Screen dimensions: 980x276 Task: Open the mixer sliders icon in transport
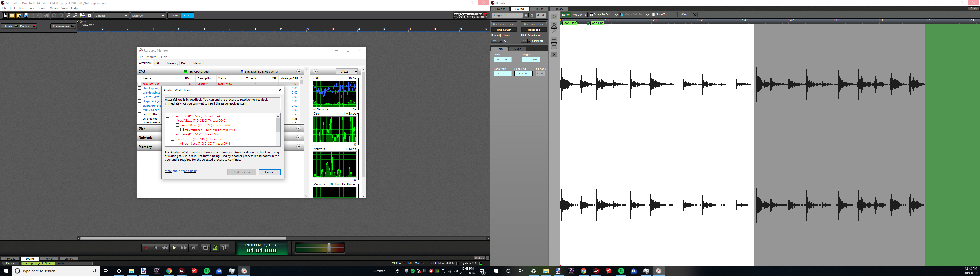pos(225,248)
